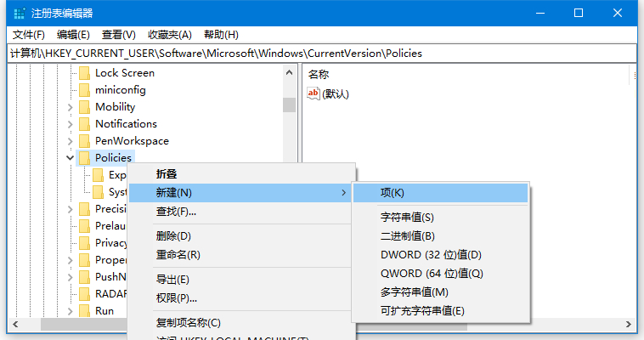This screenshot has height=340, width=644.
Task: Open the 文件(F) menu
Action: (x=28, y=35)
